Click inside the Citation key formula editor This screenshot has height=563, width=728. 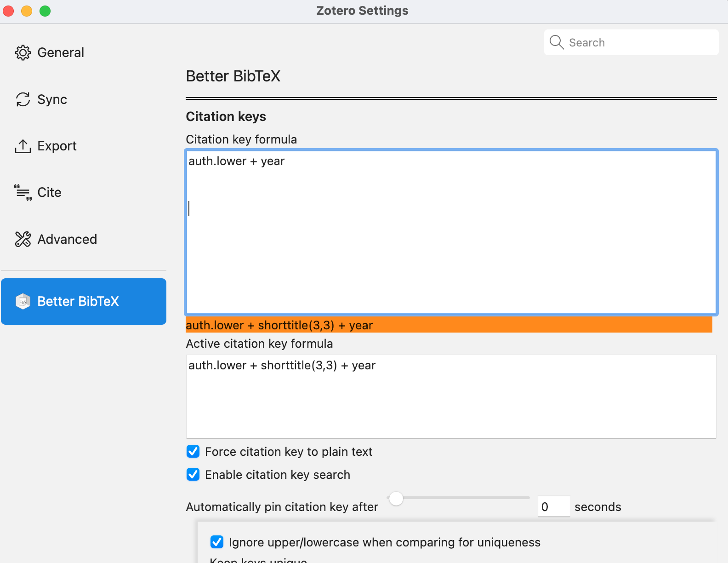tap(451, 232)
